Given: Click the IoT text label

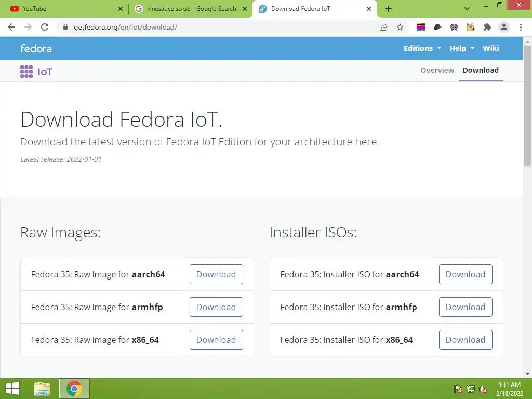Looking at the screenshot, I should [x=45, y=72].
